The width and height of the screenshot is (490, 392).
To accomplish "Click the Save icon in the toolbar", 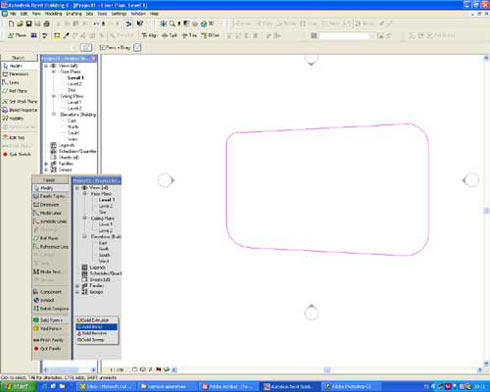I will [29, 24].
